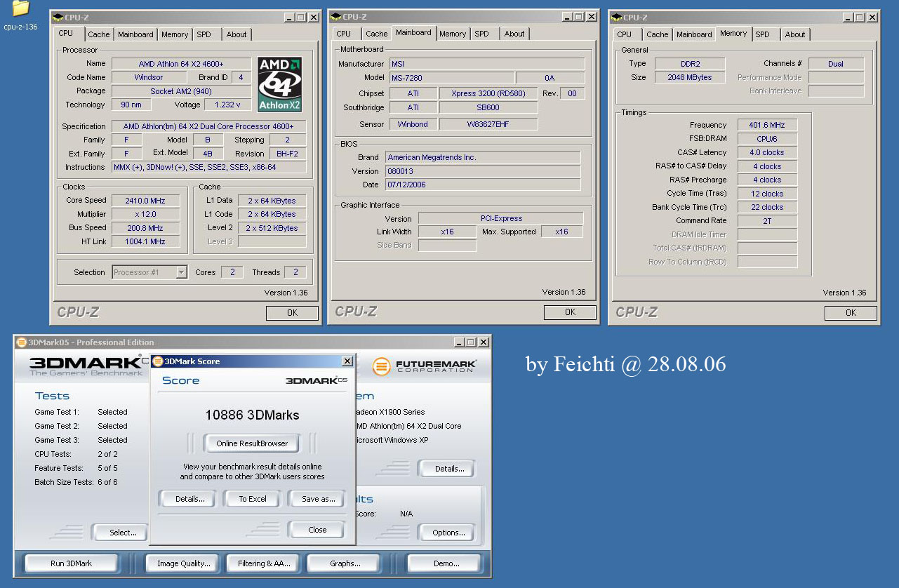Open the cpu-z-136 desktop folder icon

click(x=20, y=8)
